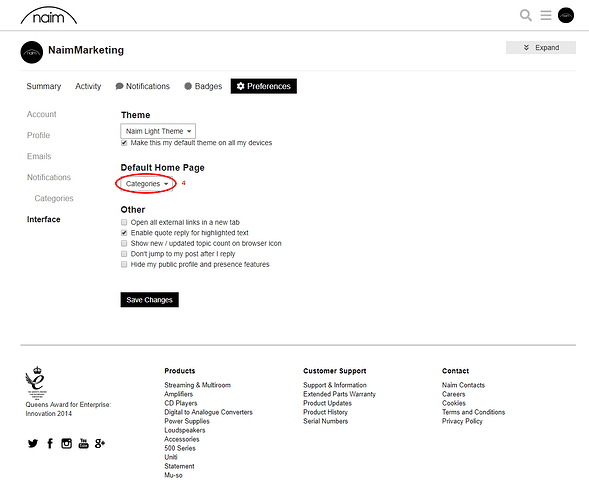Open the Power Supplies footer link

point(187,421)
